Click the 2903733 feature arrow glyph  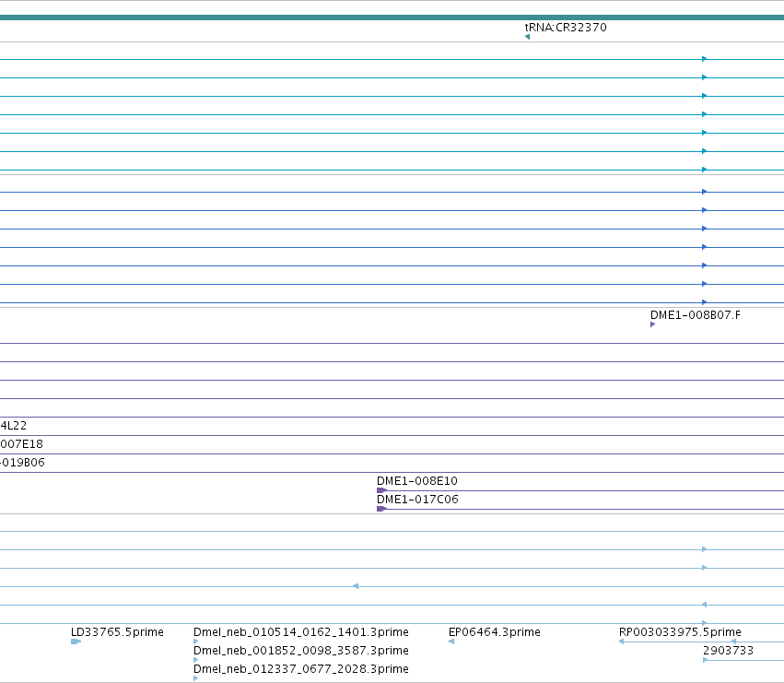(x=705, y=660)
